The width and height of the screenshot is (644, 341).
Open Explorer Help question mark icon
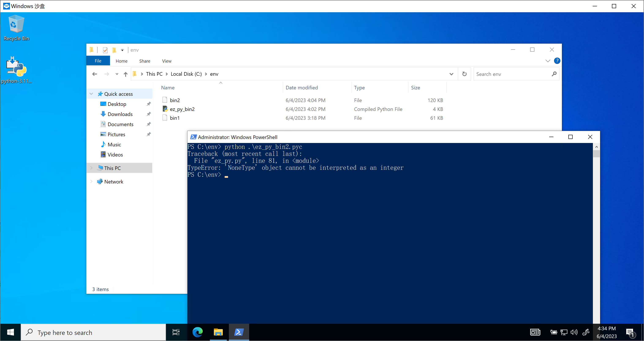point(557,61)
